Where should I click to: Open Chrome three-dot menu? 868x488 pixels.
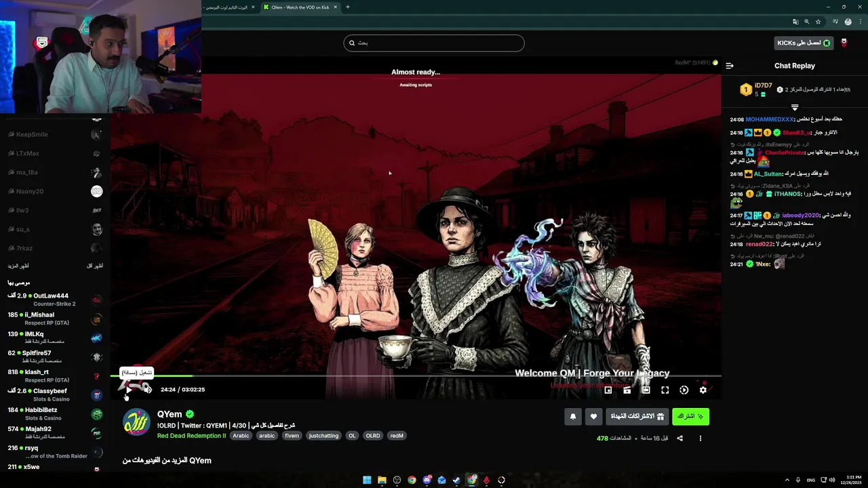pos(859,22)
